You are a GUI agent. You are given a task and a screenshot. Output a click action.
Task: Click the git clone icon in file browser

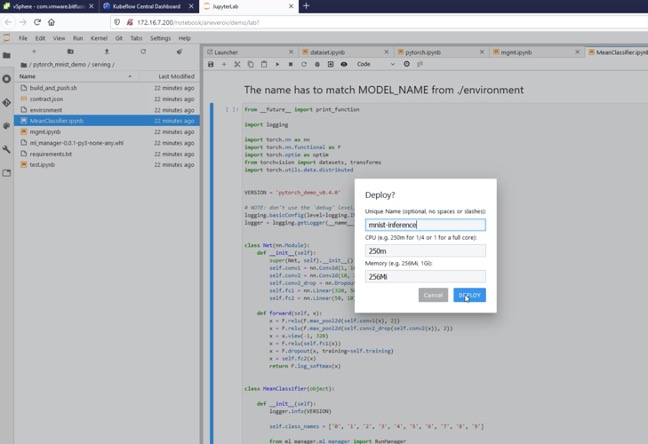pyautogui.click(x=179, y=52)
